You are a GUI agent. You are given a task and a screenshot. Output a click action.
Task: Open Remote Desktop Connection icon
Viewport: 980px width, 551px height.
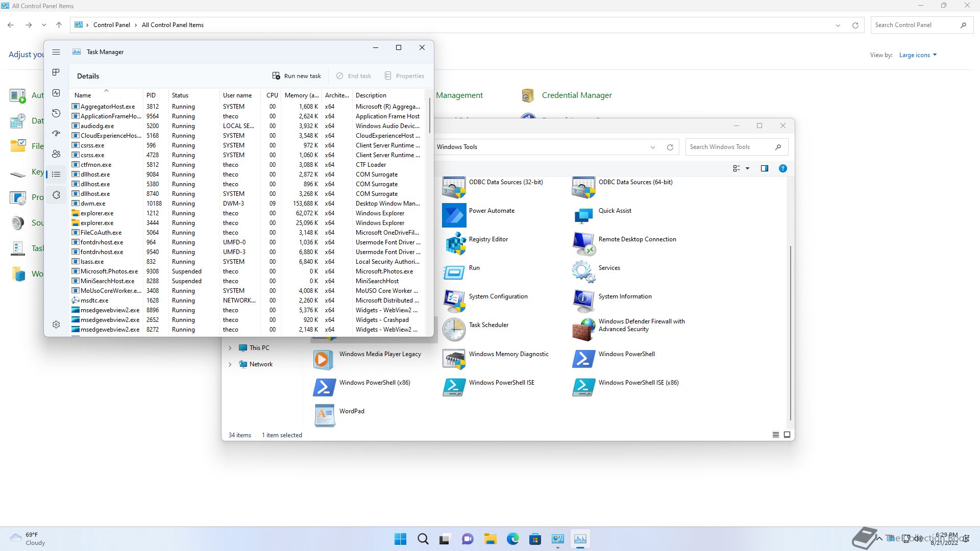[583, 244]
